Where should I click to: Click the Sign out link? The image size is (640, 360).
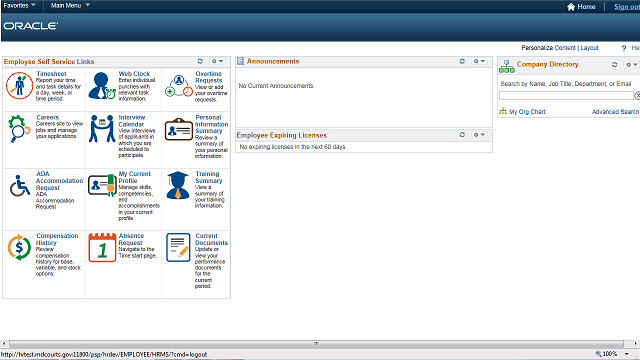point(627,7)
